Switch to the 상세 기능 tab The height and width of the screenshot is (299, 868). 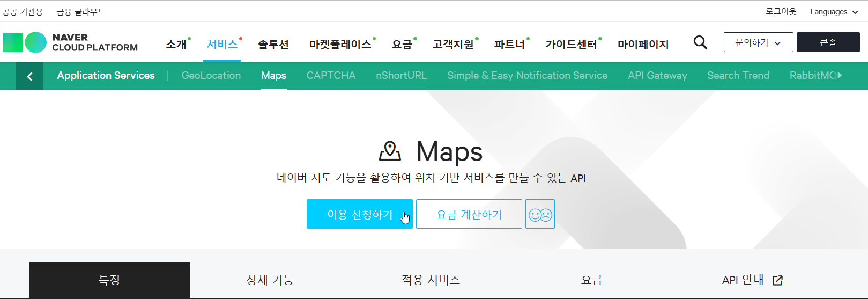pos(270,280)
